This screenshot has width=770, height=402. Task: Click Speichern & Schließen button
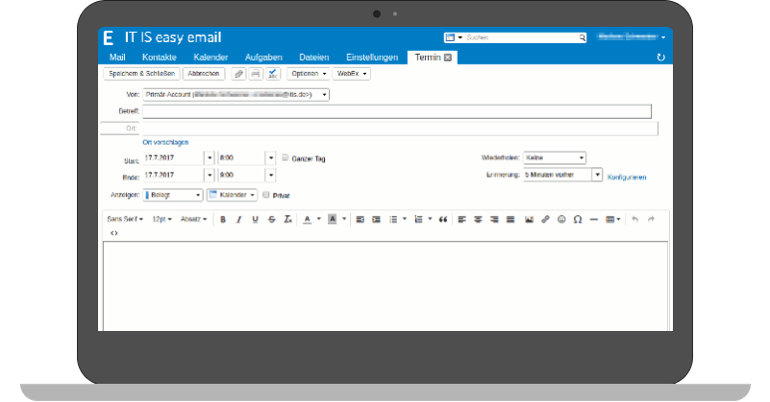(x=141, y=74)
